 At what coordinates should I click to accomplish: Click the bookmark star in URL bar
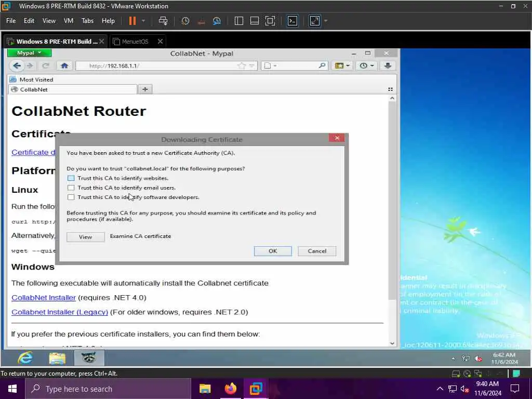click(242, 66)
